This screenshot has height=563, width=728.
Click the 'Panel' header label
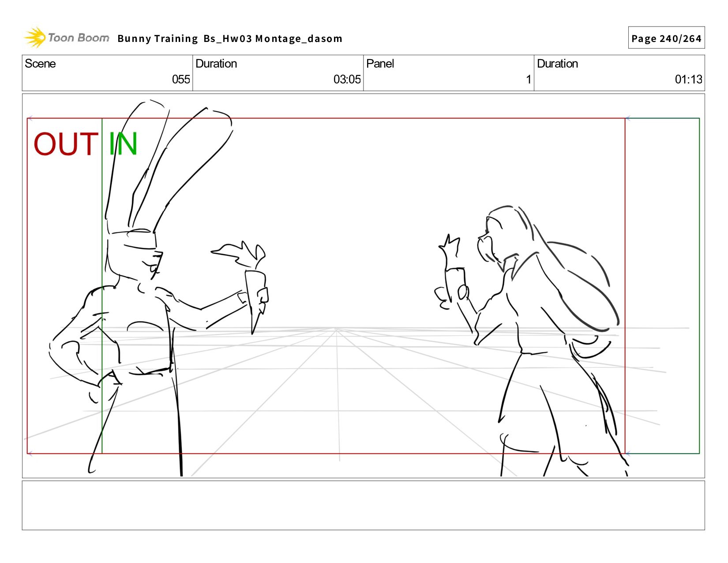coord(380,64)
